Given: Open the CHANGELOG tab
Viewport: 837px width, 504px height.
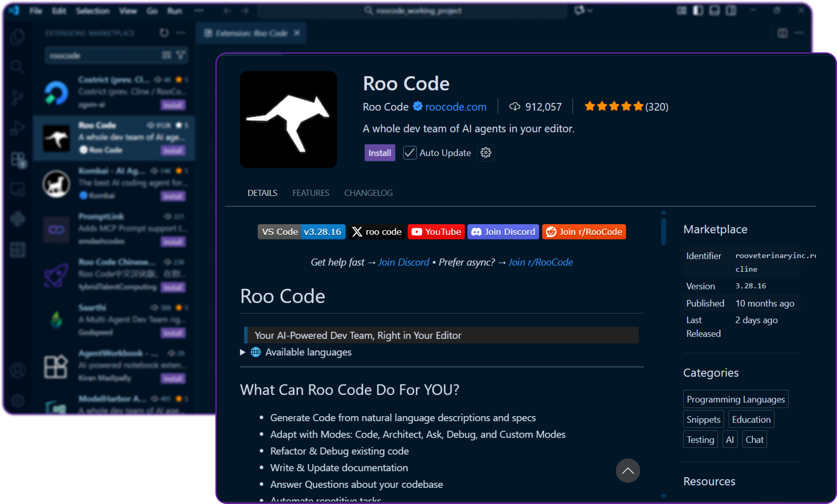Looking at the screenshot, I should coord(368,193).
